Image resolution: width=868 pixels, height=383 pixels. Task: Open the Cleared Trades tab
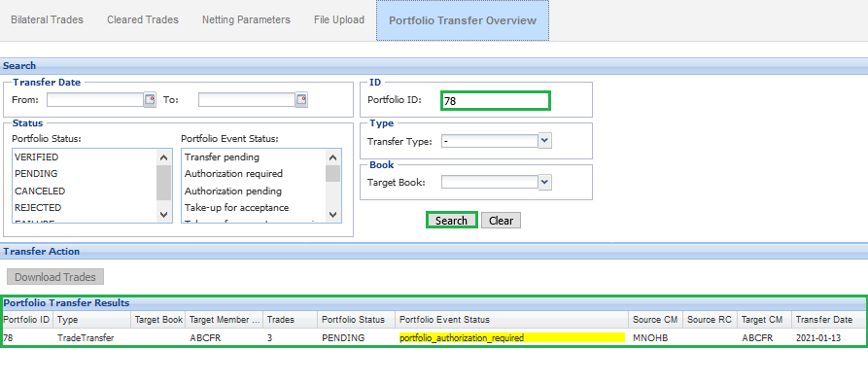tap(143, 19)
